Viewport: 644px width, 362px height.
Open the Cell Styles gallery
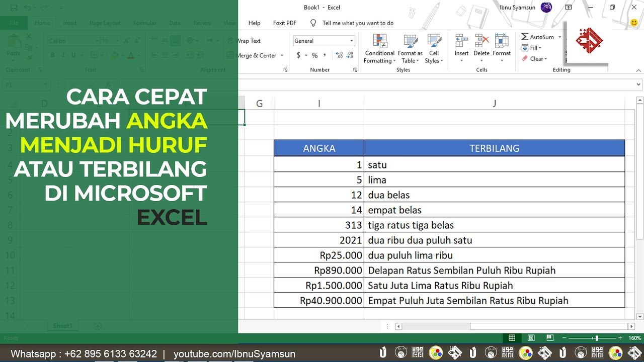click(x=434, y=49)
